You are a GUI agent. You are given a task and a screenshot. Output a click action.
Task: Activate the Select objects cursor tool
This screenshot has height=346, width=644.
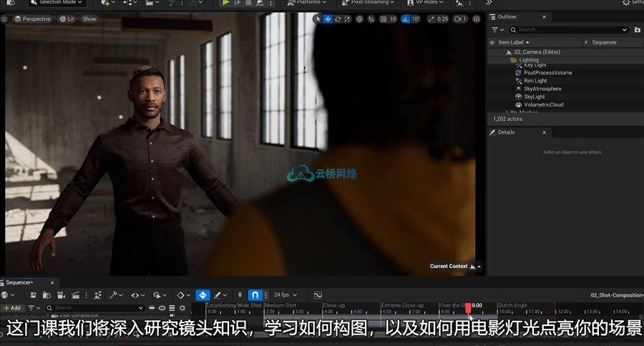pyautogui.click(x=318, y=19)
